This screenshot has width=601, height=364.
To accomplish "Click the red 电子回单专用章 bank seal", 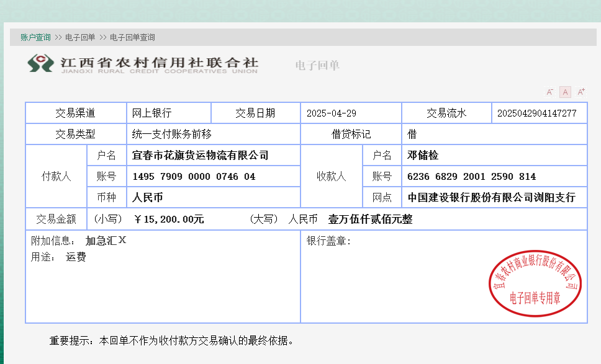I will pos(535,283).
